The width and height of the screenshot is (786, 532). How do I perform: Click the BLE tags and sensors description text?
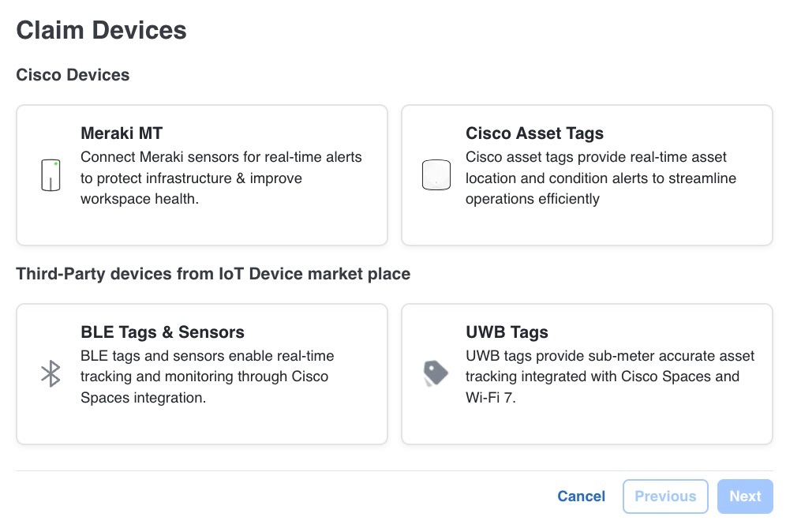tap(207, 377)
